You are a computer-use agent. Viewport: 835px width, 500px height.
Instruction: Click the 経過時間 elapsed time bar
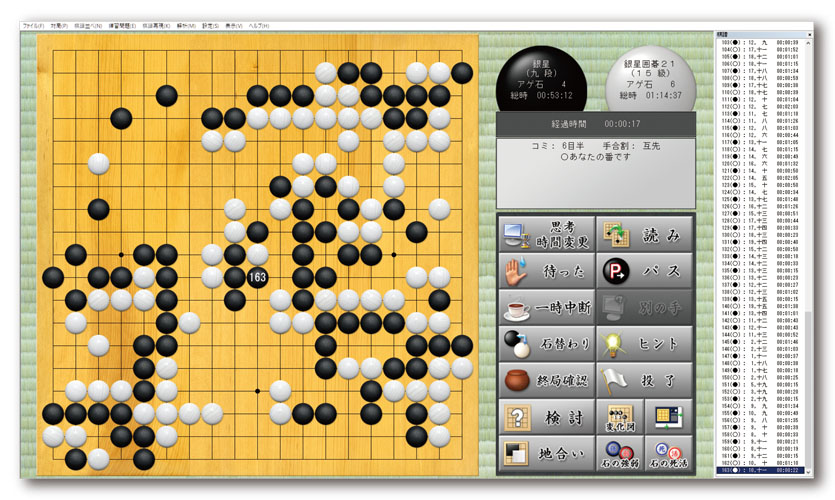596,124
